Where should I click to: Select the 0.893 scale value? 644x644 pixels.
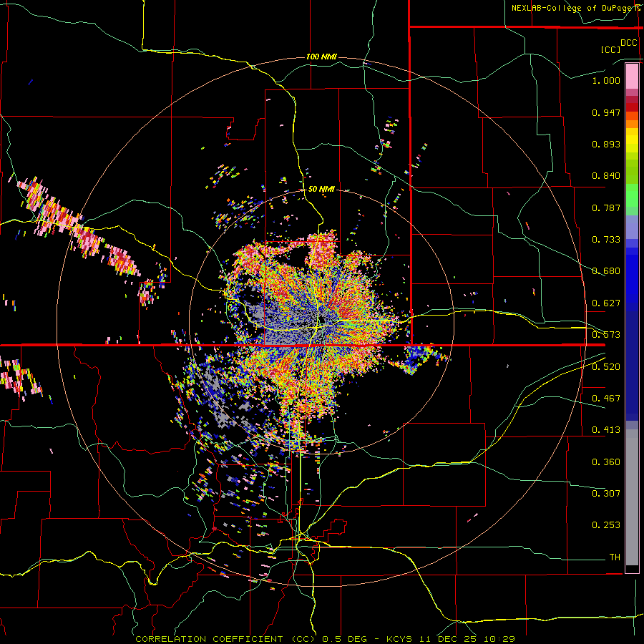click(x=606, y=144)
